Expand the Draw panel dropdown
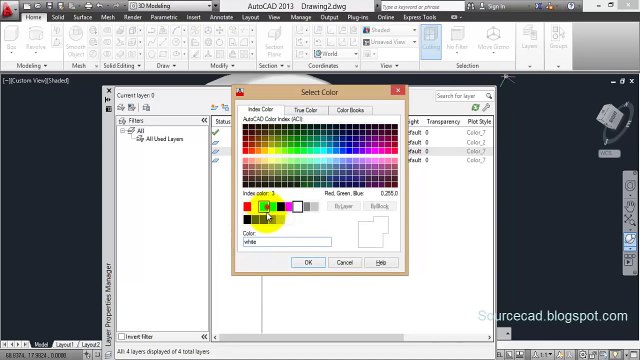 coord(166,66)
